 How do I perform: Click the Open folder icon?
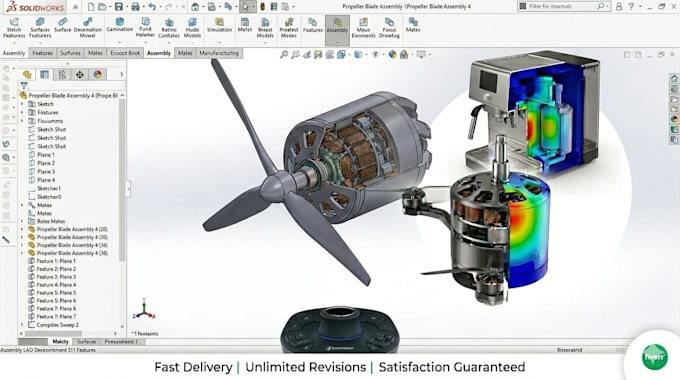coord(102,7)
